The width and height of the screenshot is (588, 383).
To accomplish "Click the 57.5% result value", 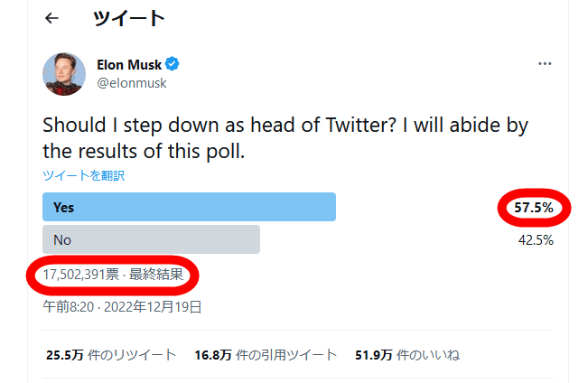I will (534, 208).
